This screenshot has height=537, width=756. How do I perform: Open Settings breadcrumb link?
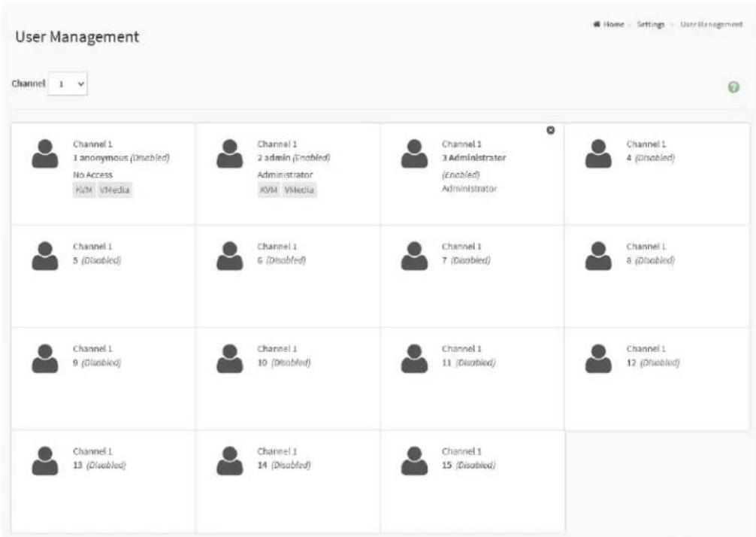(x=650, y=24)
